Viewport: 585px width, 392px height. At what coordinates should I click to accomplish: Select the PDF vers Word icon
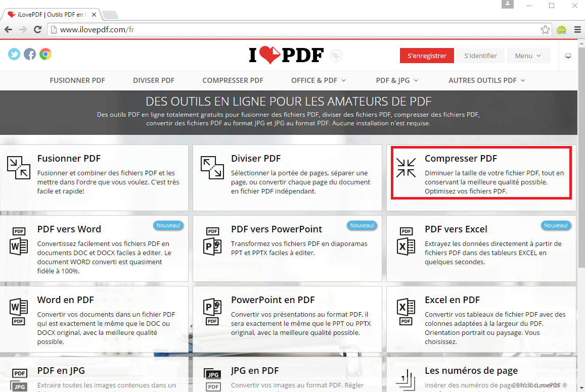point(19,241)
